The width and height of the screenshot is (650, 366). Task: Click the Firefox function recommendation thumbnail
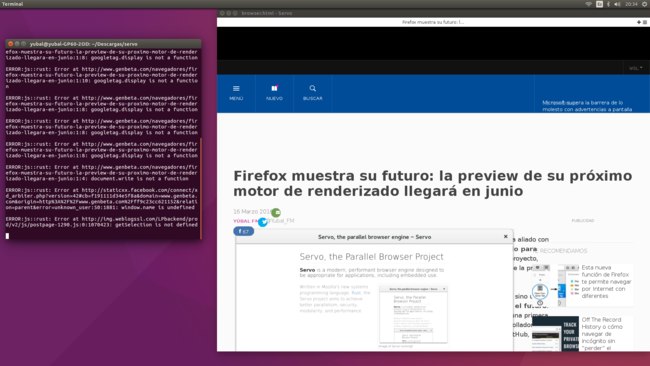coord(555,286)
